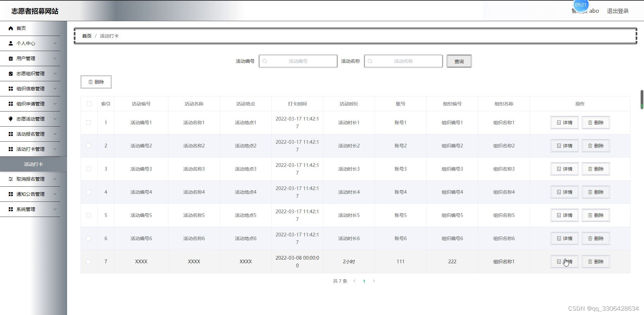
Task: Click cell 2小时 in row 7
Action: point(349,262)
